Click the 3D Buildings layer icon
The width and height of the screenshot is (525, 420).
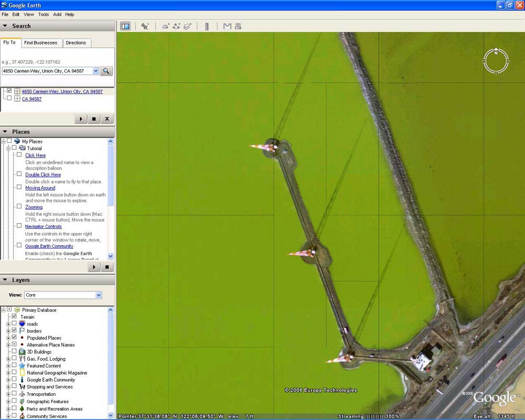pos(22,352)
